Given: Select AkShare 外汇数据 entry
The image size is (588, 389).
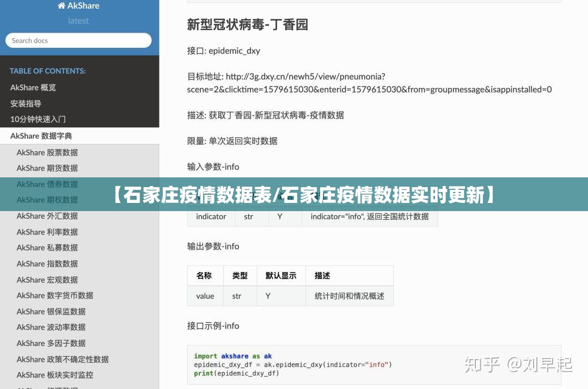Looking at the screenshot, I should click(47, 216).
